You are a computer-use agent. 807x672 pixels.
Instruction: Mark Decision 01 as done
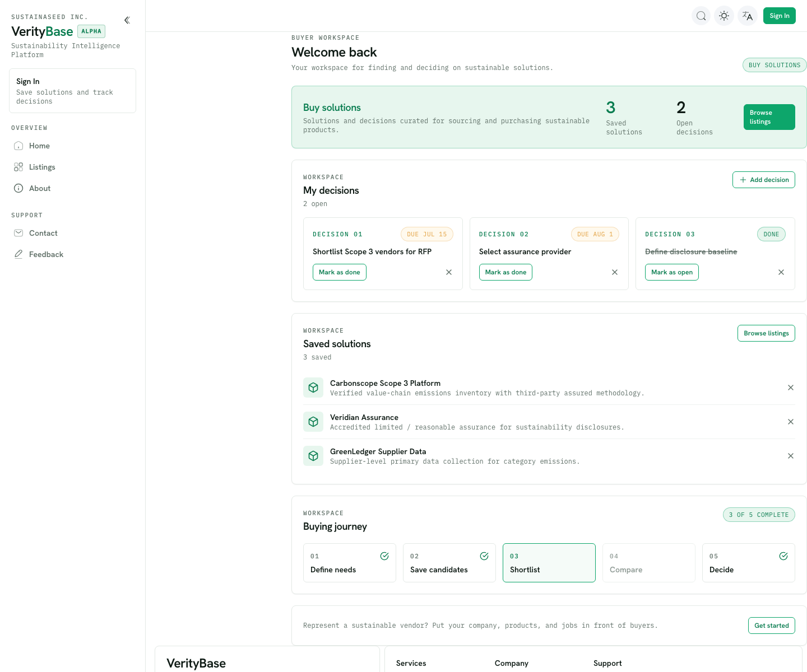339,272
